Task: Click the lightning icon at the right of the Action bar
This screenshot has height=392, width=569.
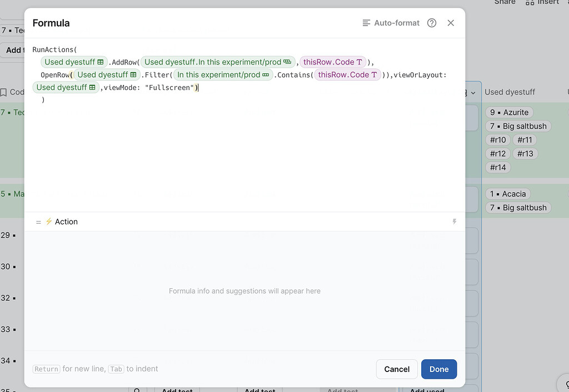Action: [x=455, y=221]
